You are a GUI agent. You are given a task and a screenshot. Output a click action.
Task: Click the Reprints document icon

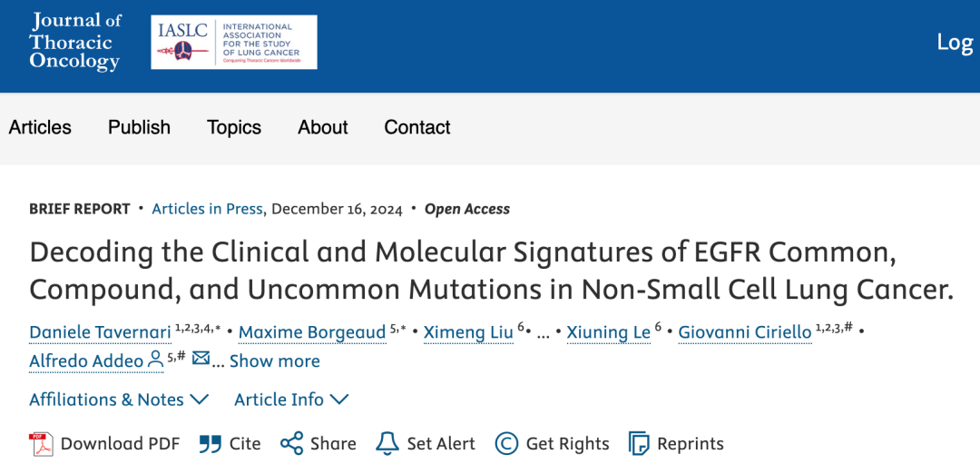coord(639,443)
